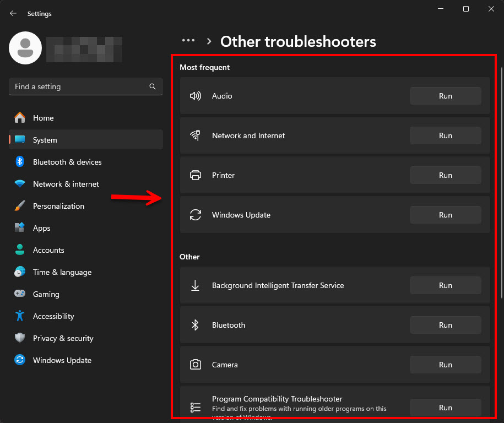The width and height of the screenshot is (504, 423).
Task: Click the Network and Internet troubleshooter icon
Action: pos(196,135)
